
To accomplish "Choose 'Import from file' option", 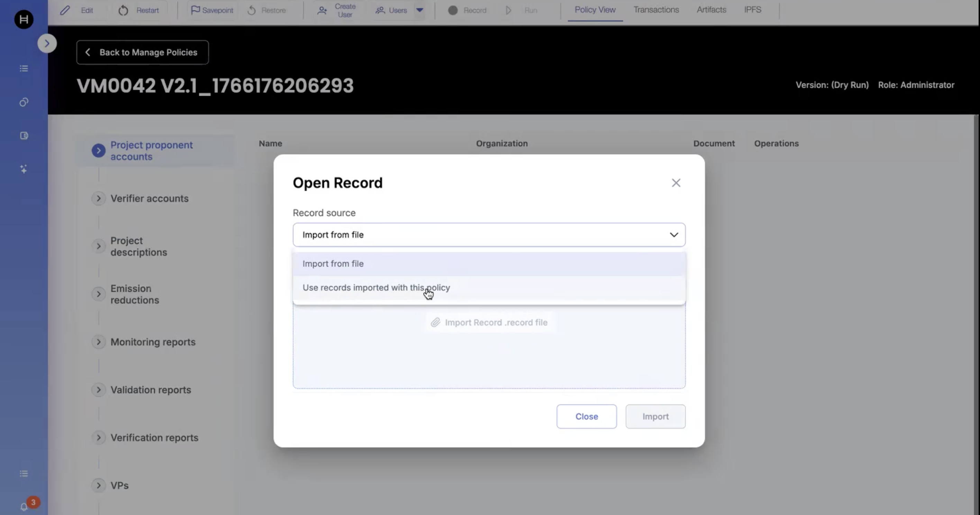I will point(333,264).
